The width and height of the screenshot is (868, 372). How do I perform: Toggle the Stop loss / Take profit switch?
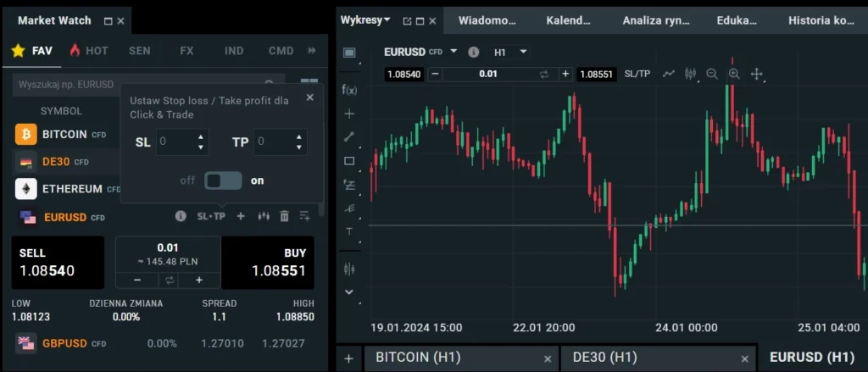point(223,180)
